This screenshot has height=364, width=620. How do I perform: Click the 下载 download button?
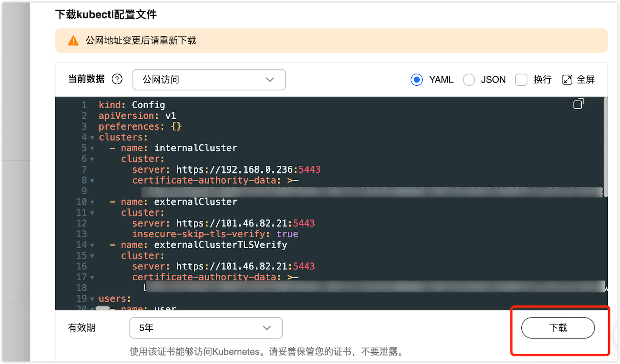tap(558, 328)
